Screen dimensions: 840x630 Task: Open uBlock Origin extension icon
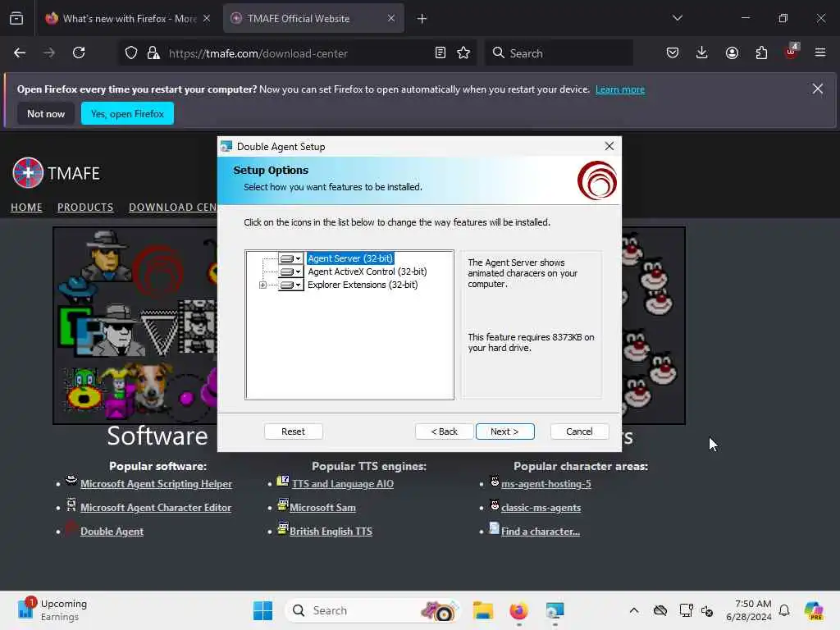(791, 52)
